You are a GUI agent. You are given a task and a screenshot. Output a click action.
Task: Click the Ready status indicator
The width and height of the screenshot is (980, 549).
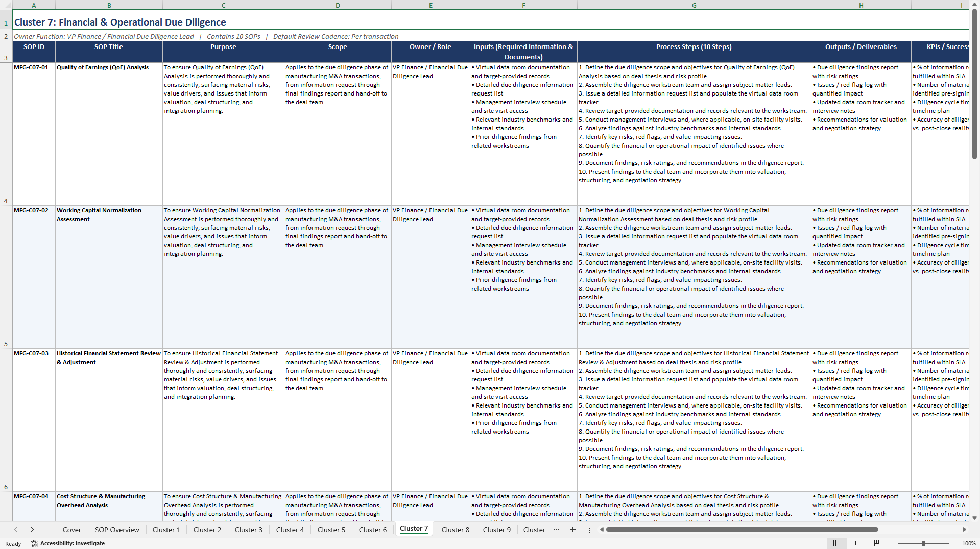click(13, 544)
